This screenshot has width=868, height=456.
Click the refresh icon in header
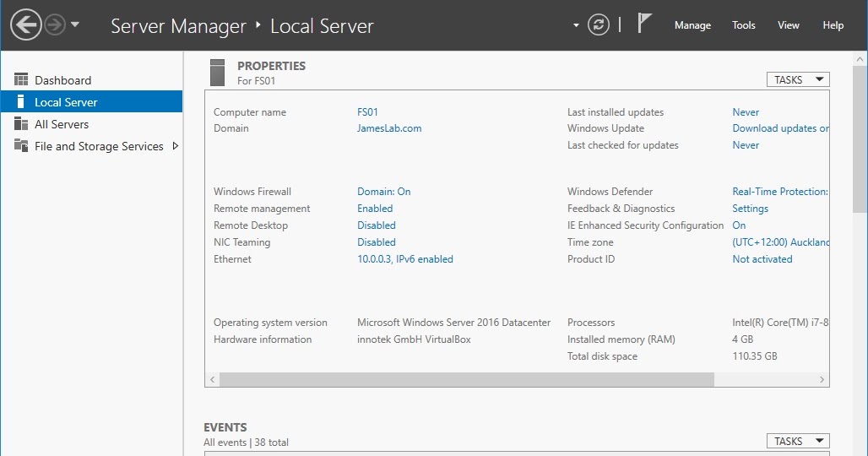click(599, 25)
